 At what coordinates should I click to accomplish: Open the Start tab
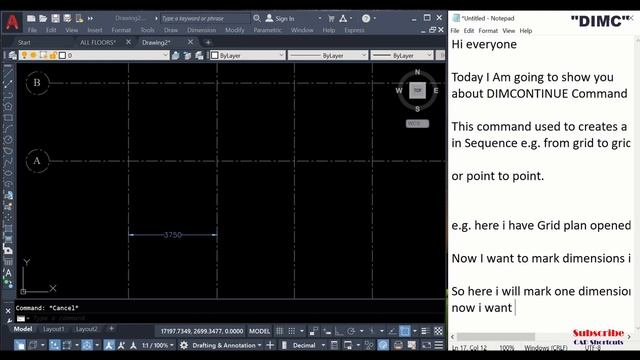pos(24,42)
